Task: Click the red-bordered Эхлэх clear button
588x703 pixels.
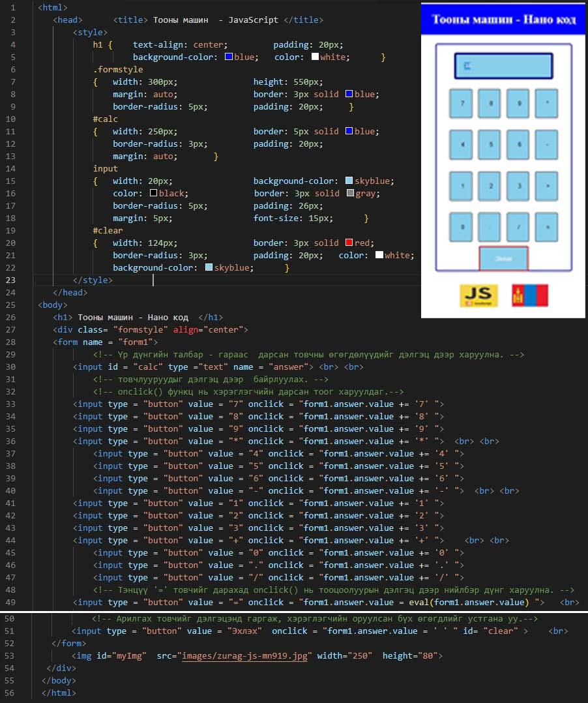Action: [503, 258]
